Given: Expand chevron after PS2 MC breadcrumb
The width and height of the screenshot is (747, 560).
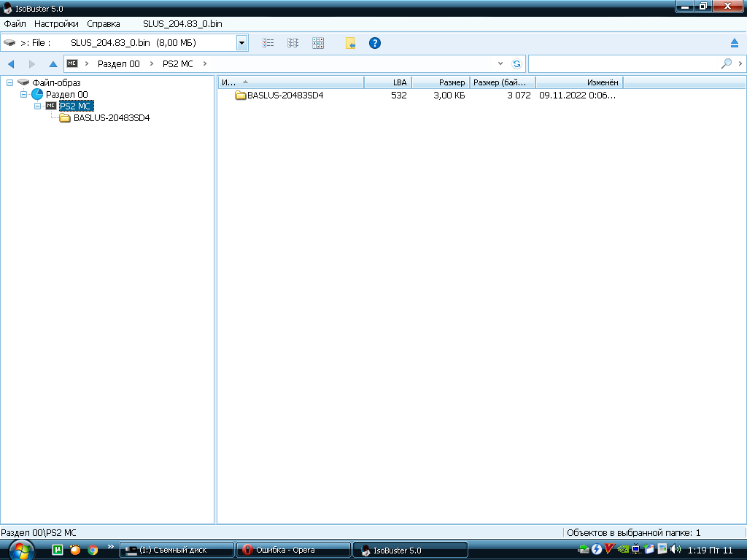Looking at the screenshot, I should point(205,63).
